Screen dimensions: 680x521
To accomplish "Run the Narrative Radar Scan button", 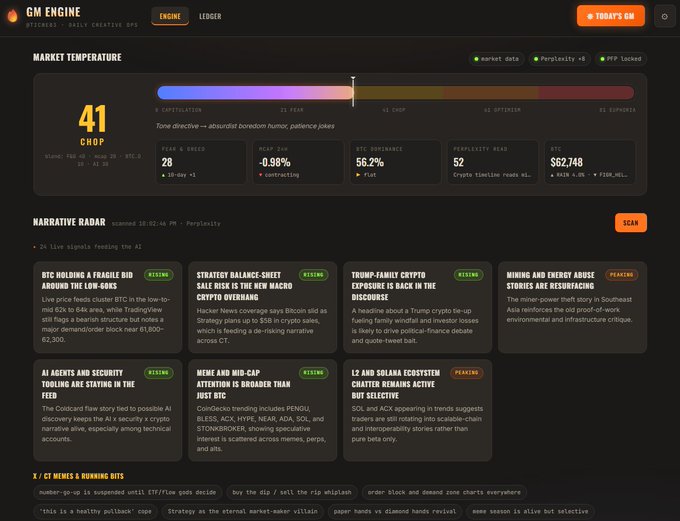I will coord(631,223).
